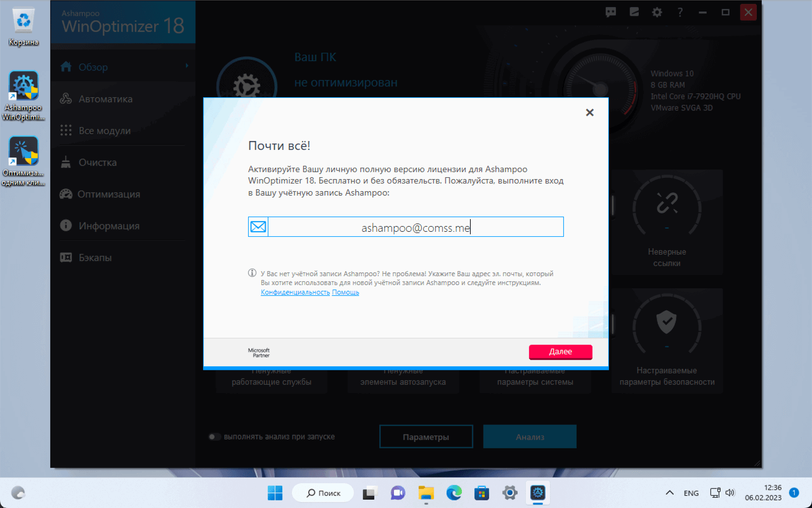Image resolution: width=812 pixels, height=508 pixels.
Task: Open File Explorer from the taskbar
Action: 426,493
